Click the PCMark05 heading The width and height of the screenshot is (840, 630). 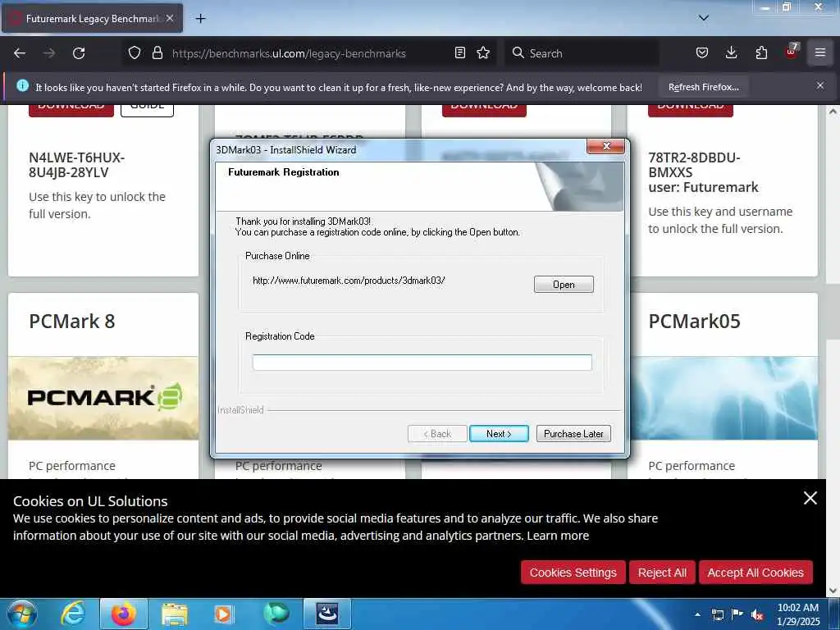[694, 322]
